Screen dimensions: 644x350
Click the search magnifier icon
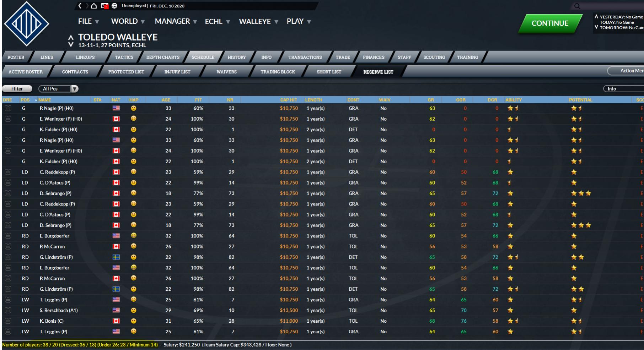coord(577,6)
